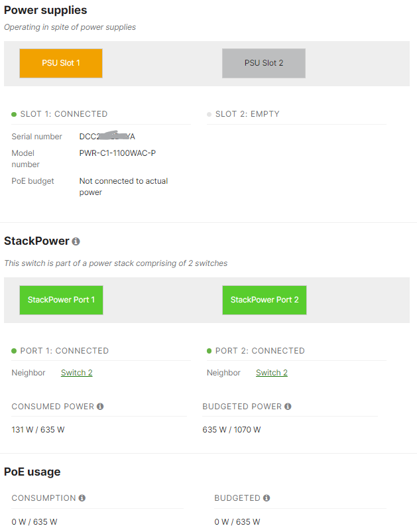Open Switch 2 from Port 1 neighbor link
This screenshot has height=532, width=417.
(76, 372)
